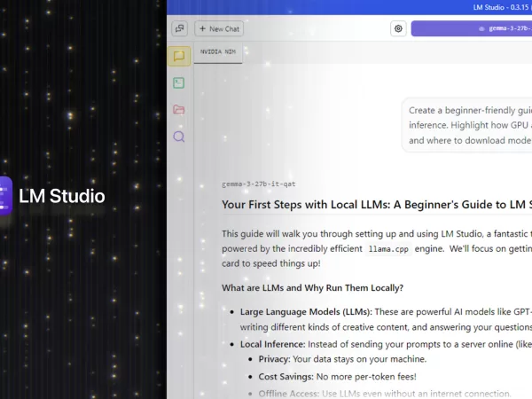Screen dimensions: 532x399
Task: Click 'What are LLMs and Why Run Them Locally?'
Action: tap(312, 288)
